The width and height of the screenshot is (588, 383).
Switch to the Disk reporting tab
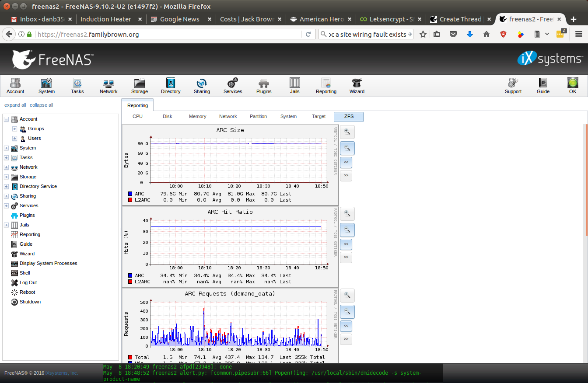point(167,116)
